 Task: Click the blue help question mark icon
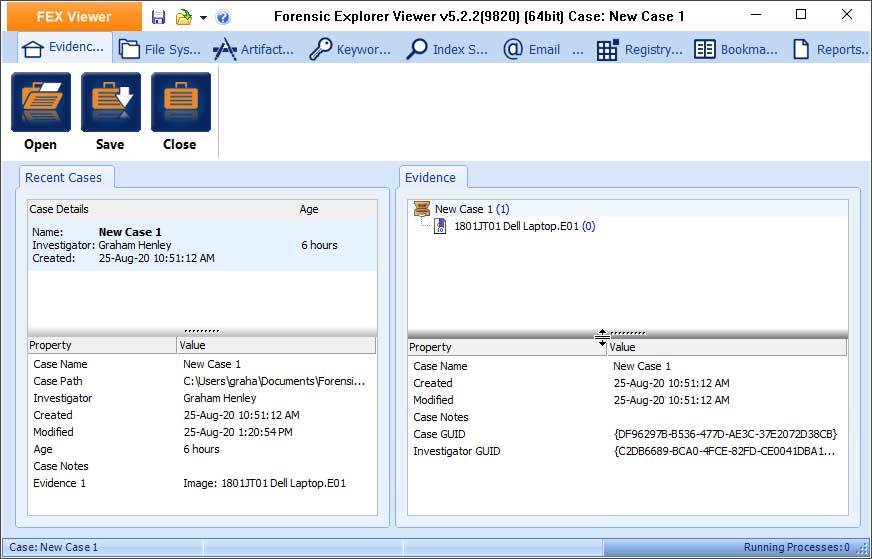tap(222, 17)
